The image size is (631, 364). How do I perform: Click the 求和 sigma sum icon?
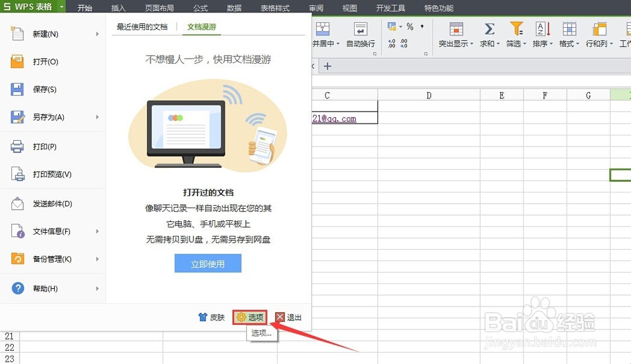tap(489, 29)
